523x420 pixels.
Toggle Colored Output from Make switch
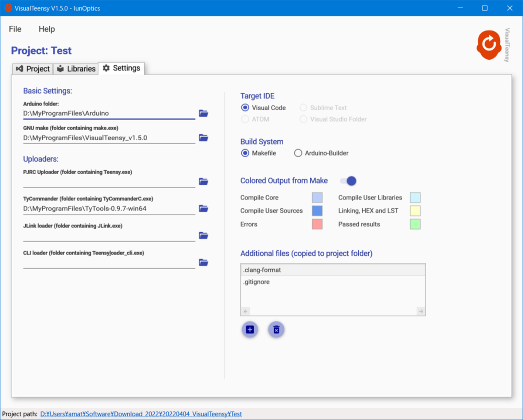(348, 181)
